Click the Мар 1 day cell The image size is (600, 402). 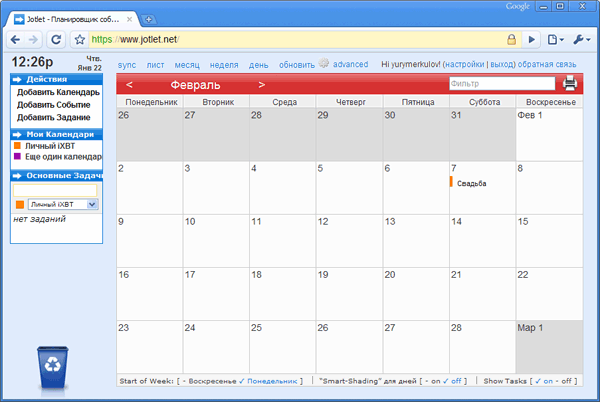point(549,347)
